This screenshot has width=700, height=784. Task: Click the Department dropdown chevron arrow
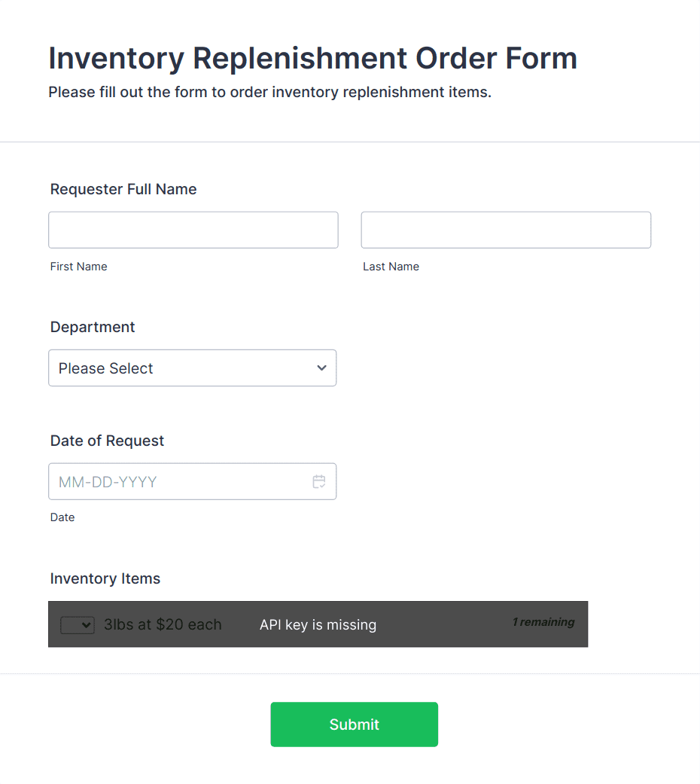(x=321, y=368)
